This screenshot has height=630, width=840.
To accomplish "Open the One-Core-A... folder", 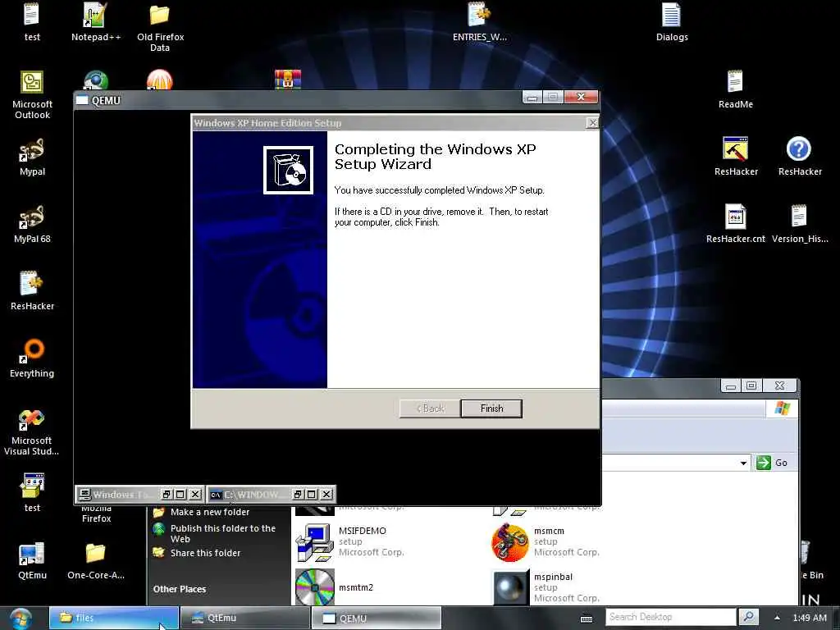I will [96, 560].
